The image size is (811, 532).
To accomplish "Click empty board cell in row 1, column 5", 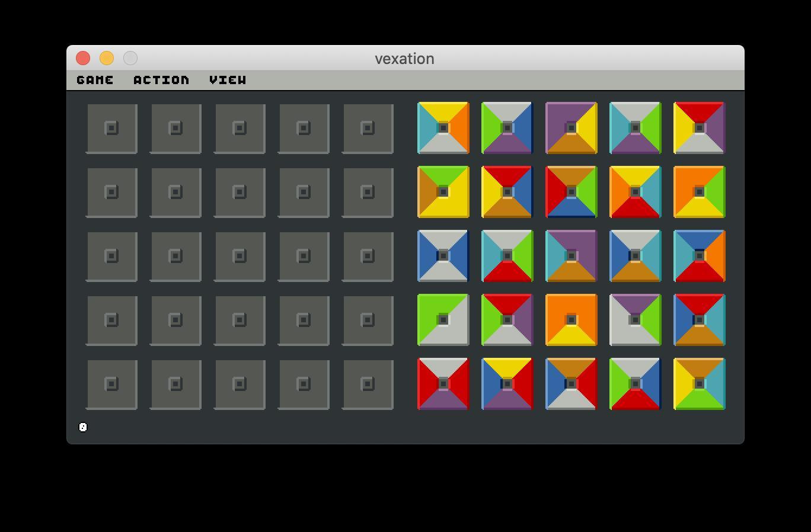I will coord(368,129).
